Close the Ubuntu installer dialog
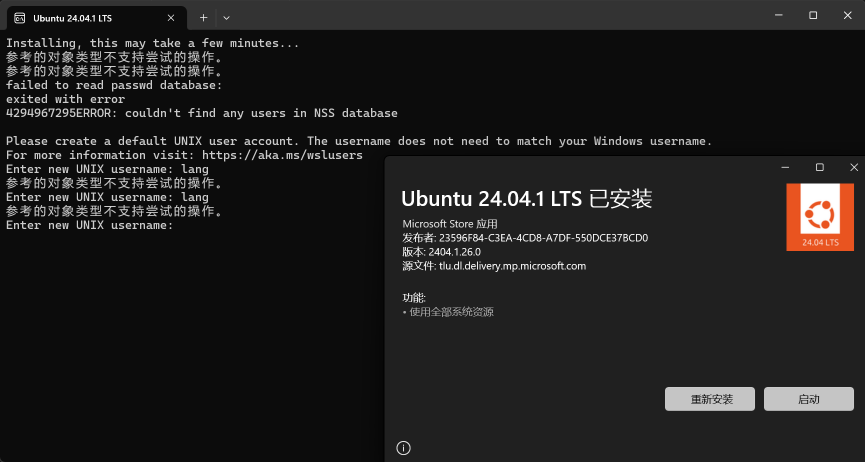 (852, 167)
